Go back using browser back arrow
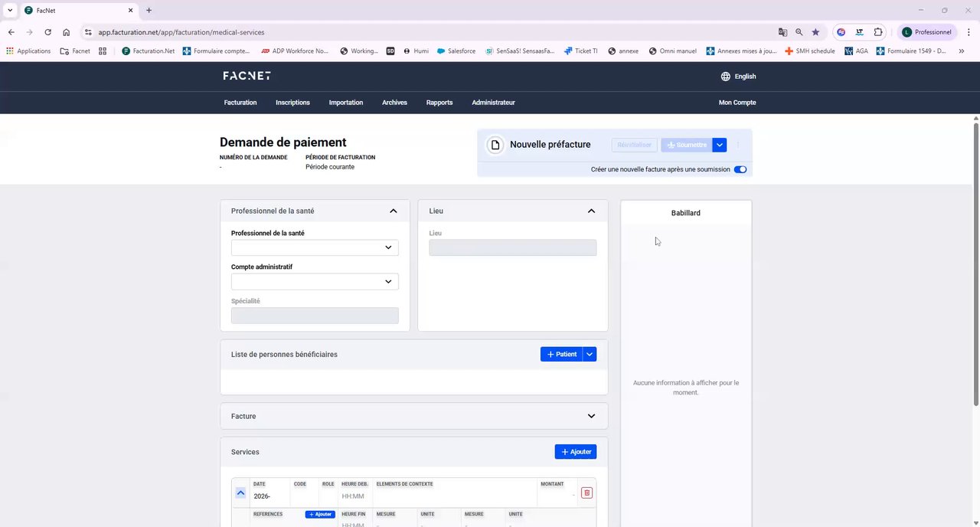This screenshot has height=527, width=980. [11, 32]
